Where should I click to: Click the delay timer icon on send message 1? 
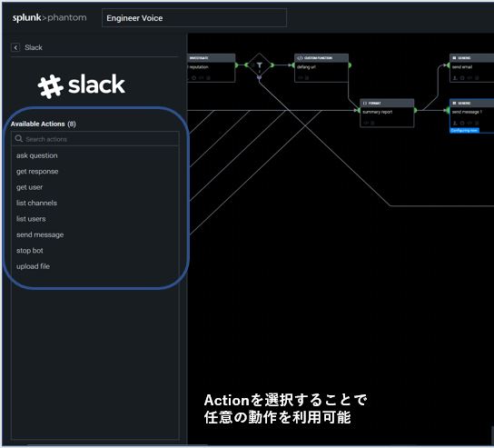click(462, 123)
